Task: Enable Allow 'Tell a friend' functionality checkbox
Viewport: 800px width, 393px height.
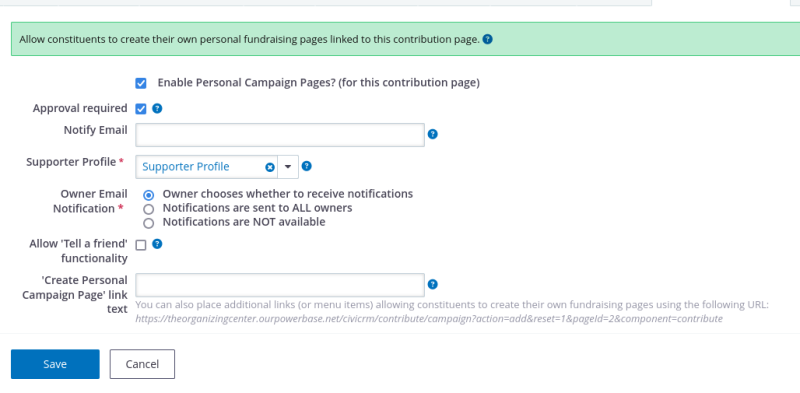Action: click(141, 245)
